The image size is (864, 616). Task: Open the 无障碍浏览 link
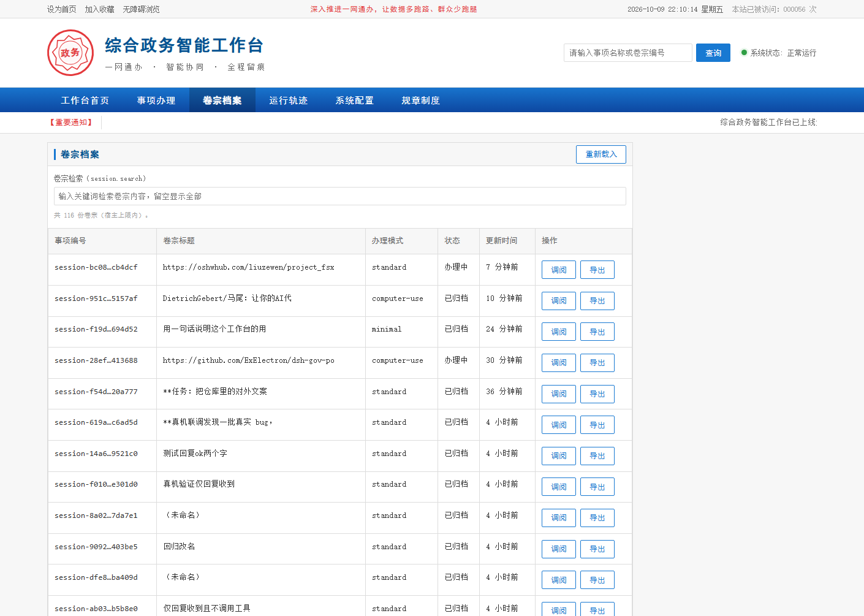[x=142, y=9]
